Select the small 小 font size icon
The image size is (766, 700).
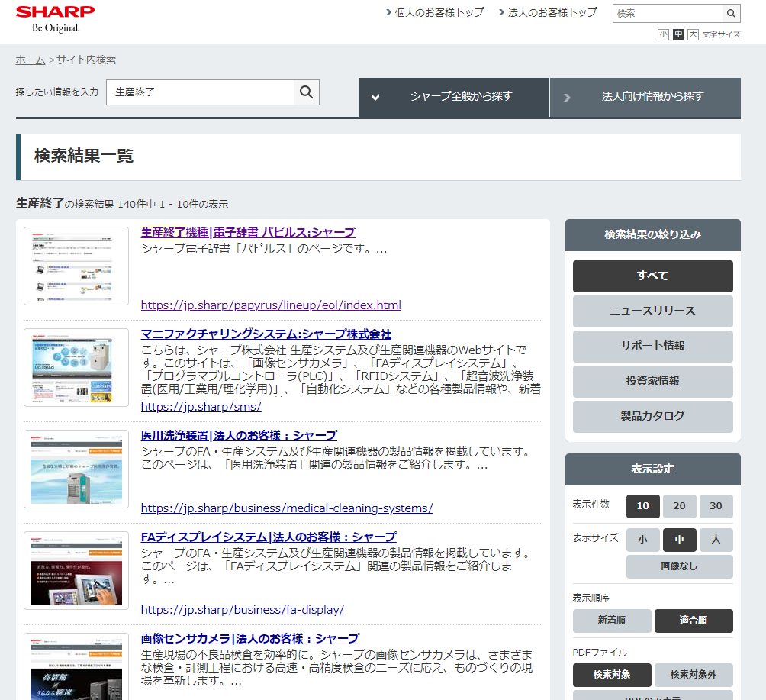663,34
